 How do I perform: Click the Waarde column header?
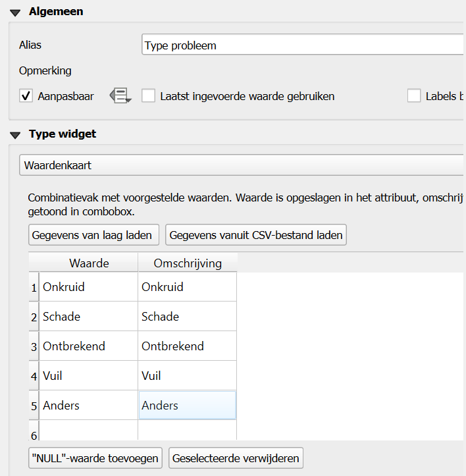(89, 263)
